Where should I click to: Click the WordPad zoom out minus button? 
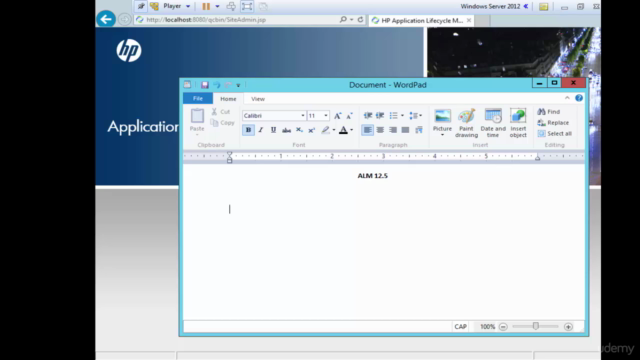pyautogui.click(x=503, y=327)
